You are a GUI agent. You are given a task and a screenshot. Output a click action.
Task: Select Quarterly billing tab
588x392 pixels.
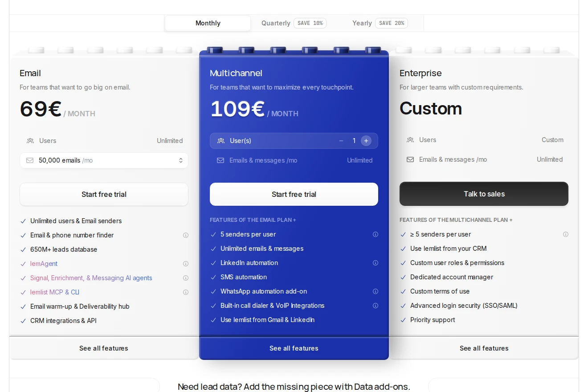click(x=294, y=23)
